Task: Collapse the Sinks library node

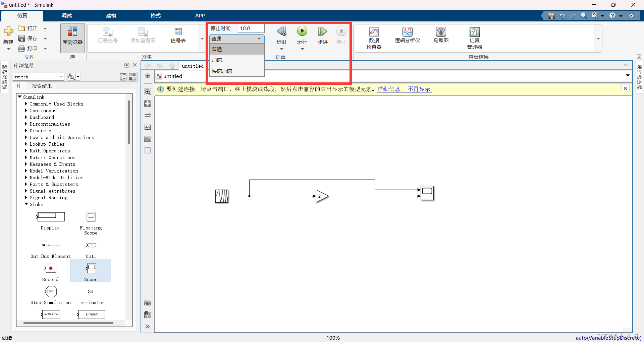Action: pyautogui.click(x=26, y=204)
